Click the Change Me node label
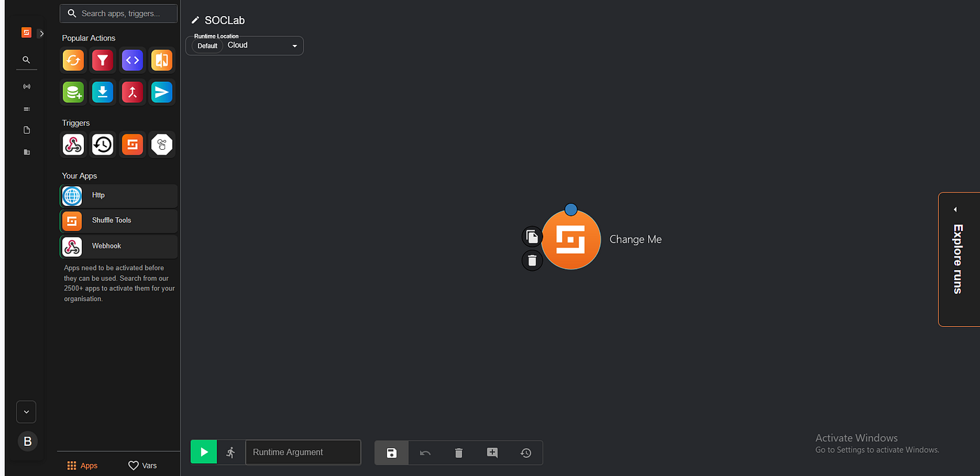Screen dimensions: 980x476 click(636, 239)
